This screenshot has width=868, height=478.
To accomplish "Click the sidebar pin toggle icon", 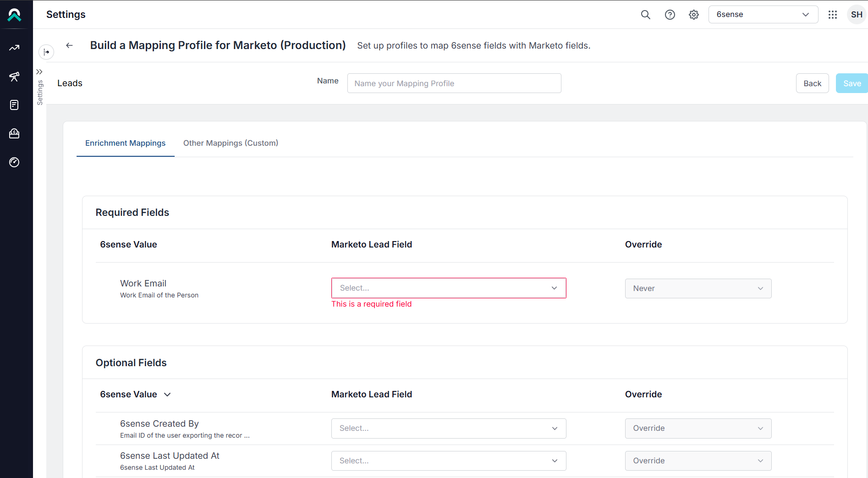I will [x=46, y=52].
